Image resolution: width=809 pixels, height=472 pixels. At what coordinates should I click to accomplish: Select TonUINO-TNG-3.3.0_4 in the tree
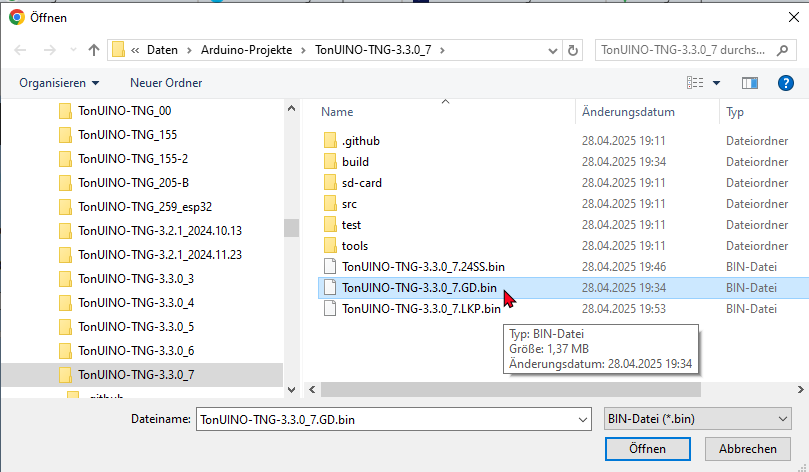(x=136, y=303)
